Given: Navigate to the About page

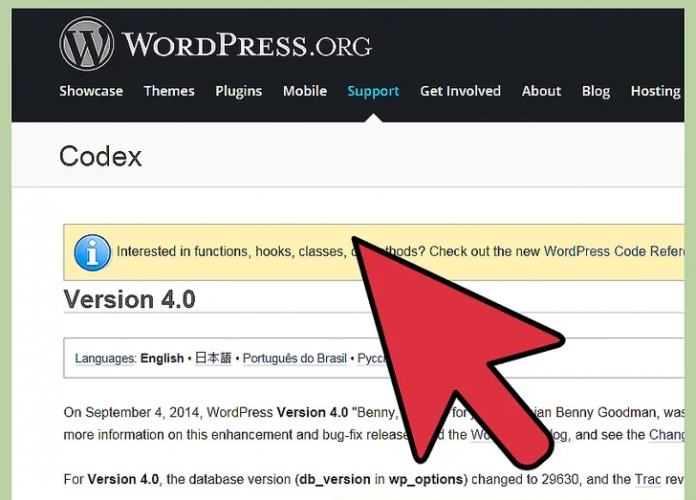Looking at the screenshot, I should pyautogui.click(x=541, y=91).
